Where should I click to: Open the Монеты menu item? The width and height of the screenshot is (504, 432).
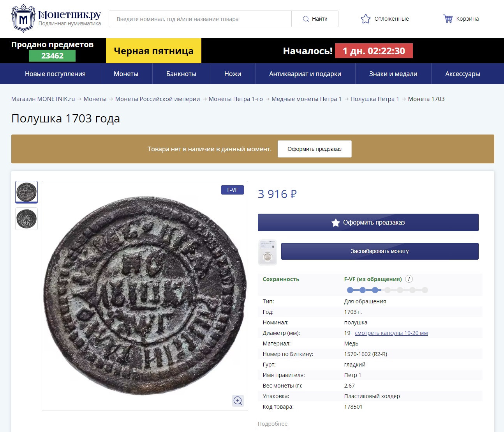pyautogui.click(x=126, y=74)
